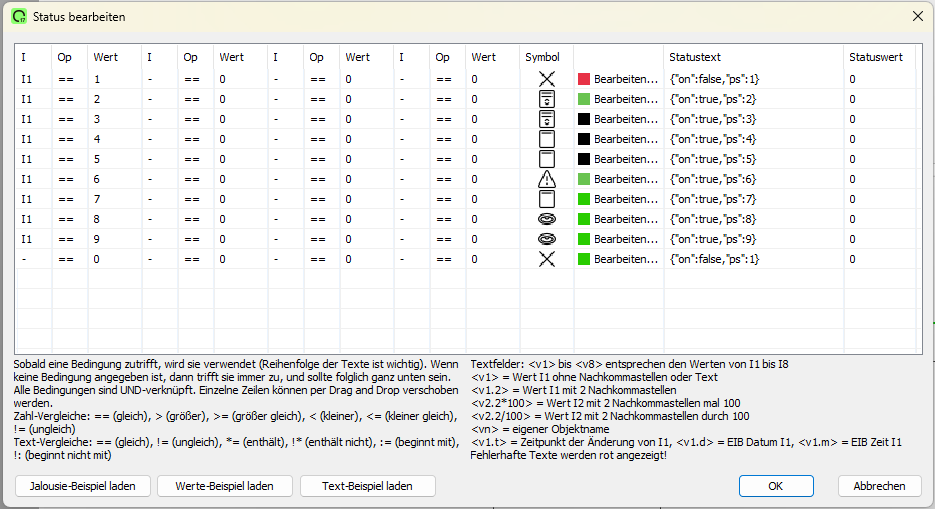
Task: Click Bearbeiten... in the ps:3 row
Action: point(626,119)
